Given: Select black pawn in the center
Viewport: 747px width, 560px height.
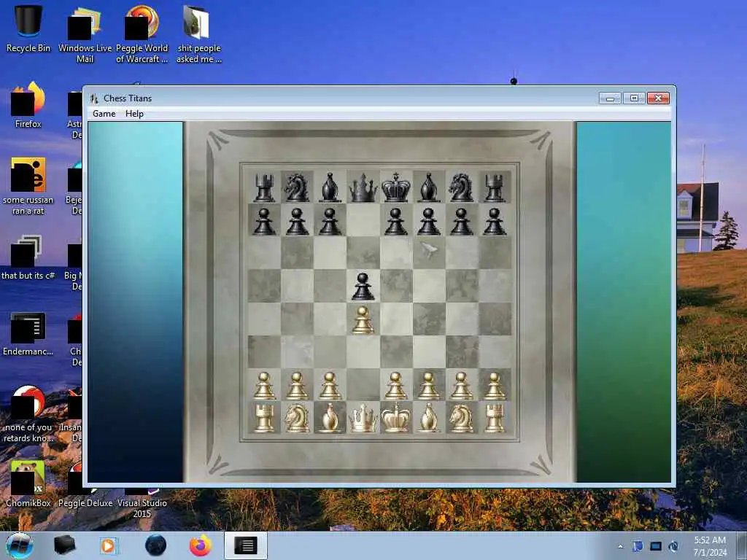Looking at the screenshot, I should pos(363,286).
